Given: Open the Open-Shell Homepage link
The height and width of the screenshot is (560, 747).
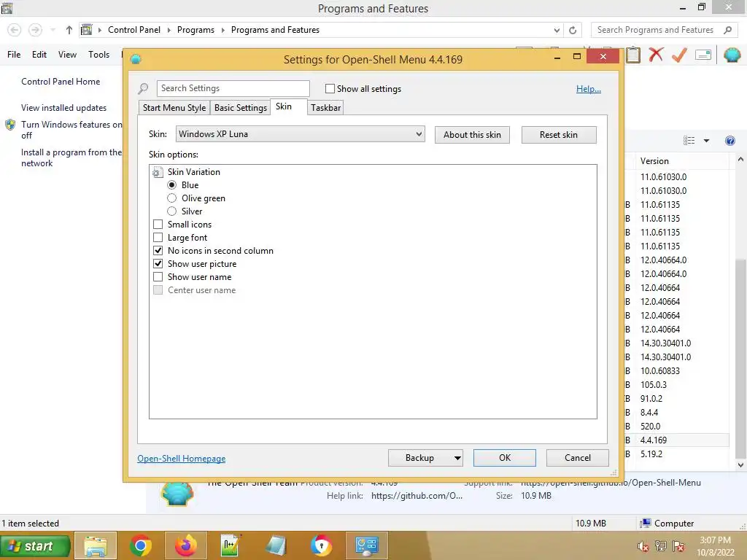Looking at the screenshot, I should 182,459.
